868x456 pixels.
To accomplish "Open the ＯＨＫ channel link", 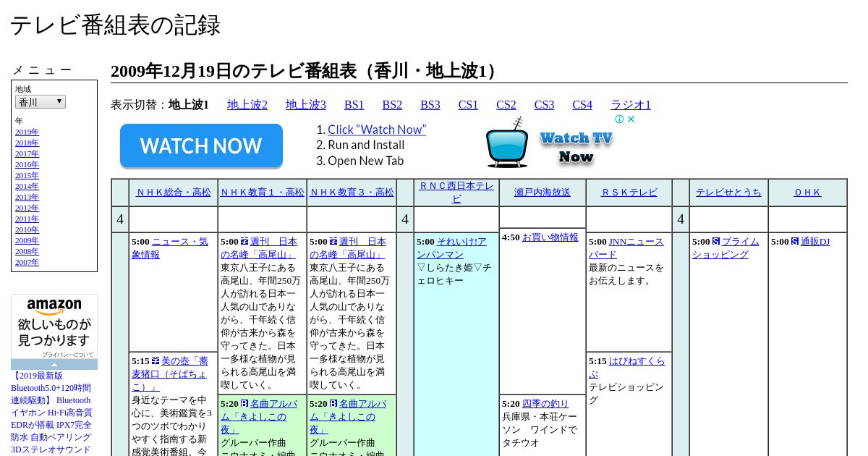I will click(x=807, y=193).
